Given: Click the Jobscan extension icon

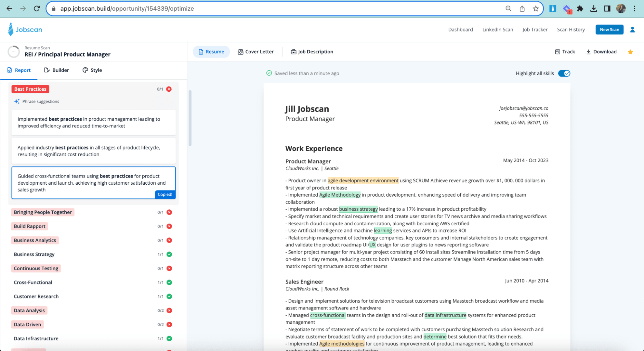Looking at the screenshot, I should pyautogui.click(x=553, y=9).
